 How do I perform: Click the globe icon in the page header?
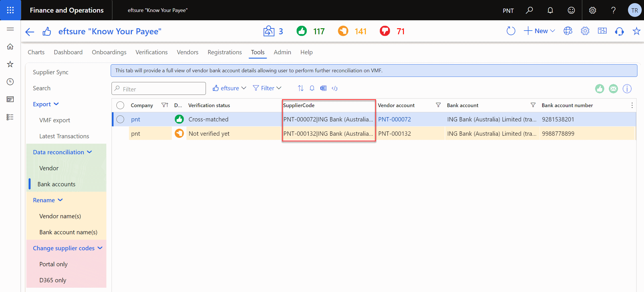[x=568, y=31]
